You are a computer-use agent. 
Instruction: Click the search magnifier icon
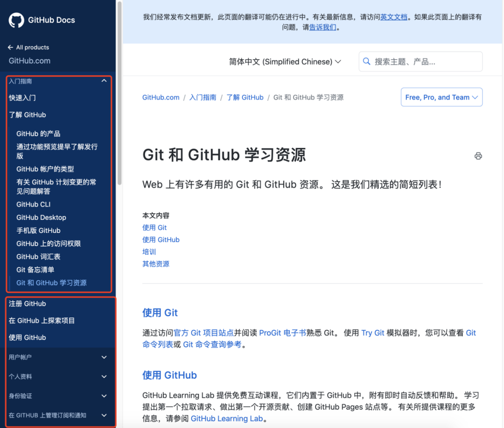[366, 62]
